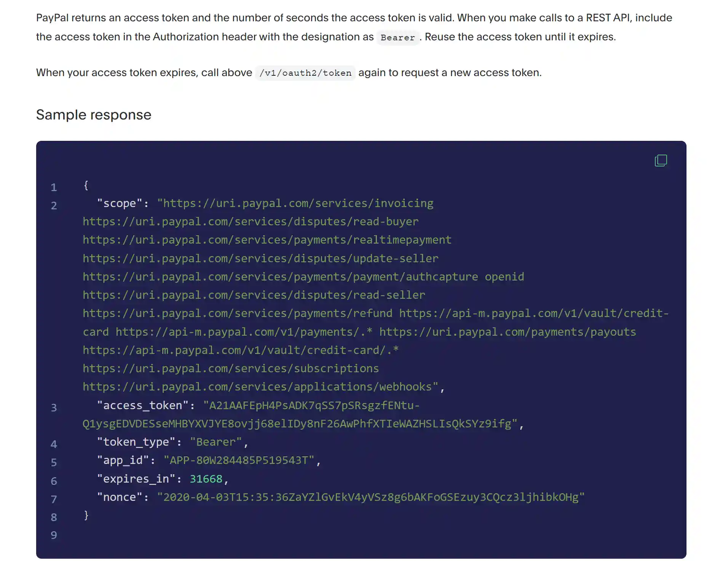The height and width of the screenshot is (561, 728).
Task: Click the "nonce" key
Action: click(119, 497)
